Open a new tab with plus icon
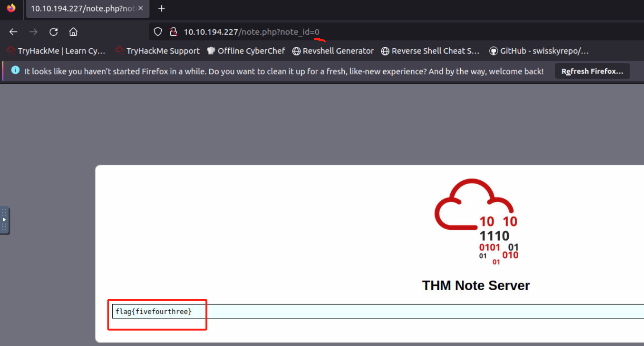 161,9
